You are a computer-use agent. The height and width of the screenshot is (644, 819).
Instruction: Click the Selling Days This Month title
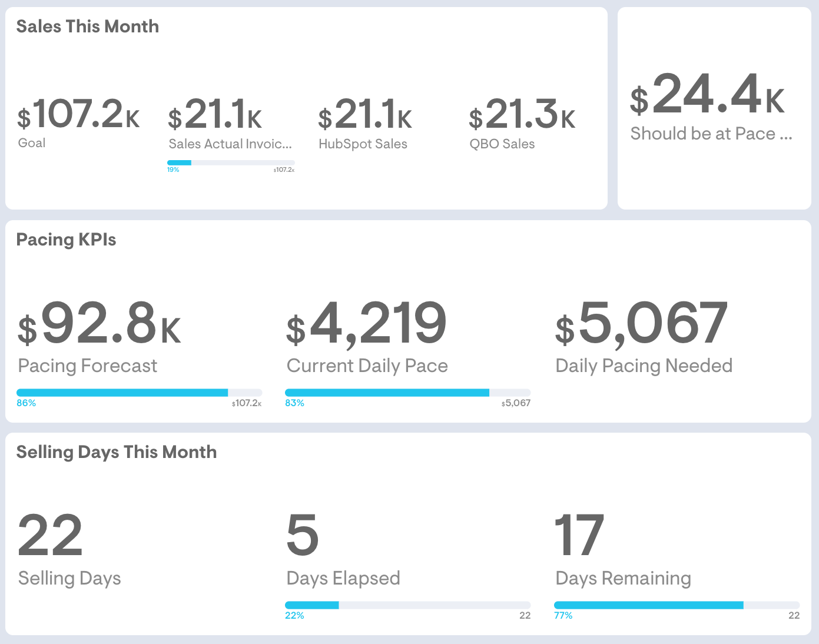click(x=117, y=452)
